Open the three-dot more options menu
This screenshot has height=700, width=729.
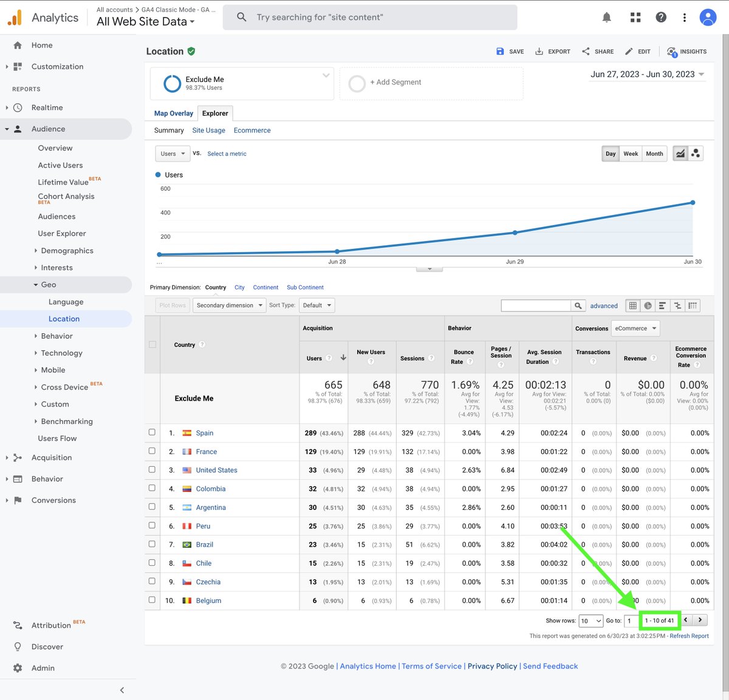coord(684,18)
